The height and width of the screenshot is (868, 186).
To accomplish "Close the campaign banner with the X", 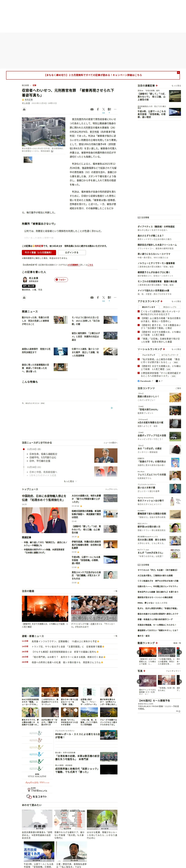I will point(178,72).
